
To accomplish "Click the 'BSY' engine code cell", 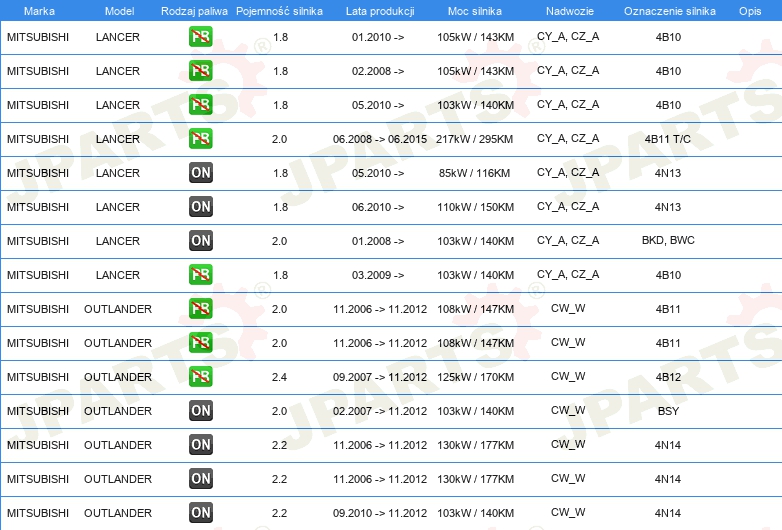I will point(668,411).
